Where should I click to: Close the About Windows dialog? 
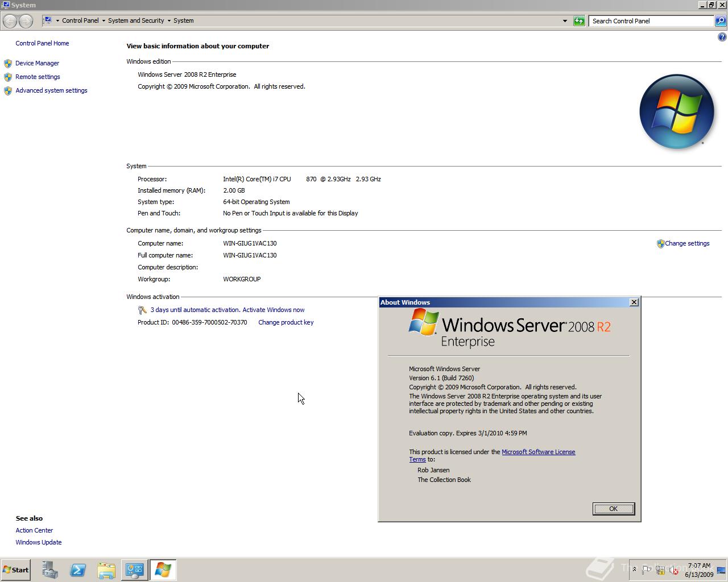[x=634, y=302]
